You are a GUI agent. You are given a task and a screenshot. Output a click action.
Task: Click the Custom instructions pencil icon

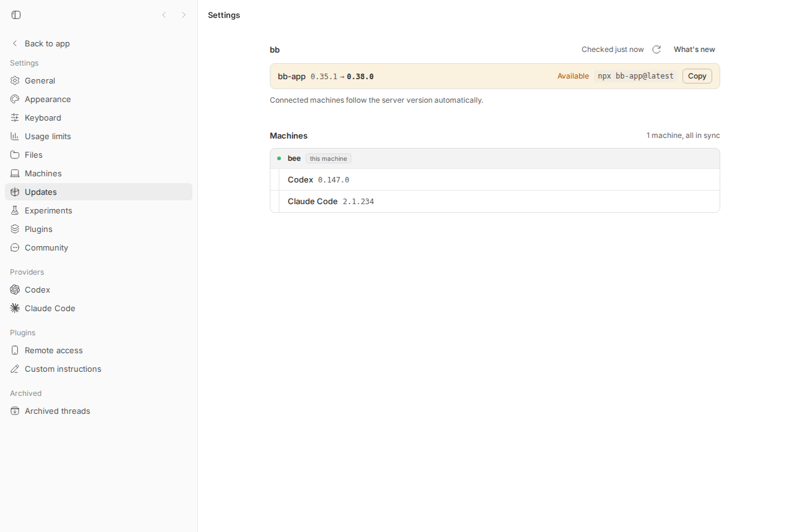[15, 369]
